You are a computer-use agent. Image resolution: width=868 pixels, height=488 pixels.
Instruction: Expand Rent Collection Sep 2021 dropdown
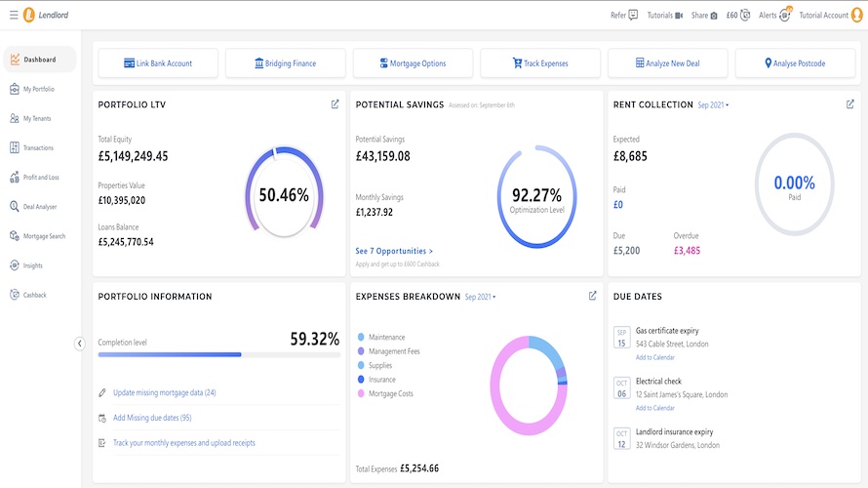click(713, 104)
